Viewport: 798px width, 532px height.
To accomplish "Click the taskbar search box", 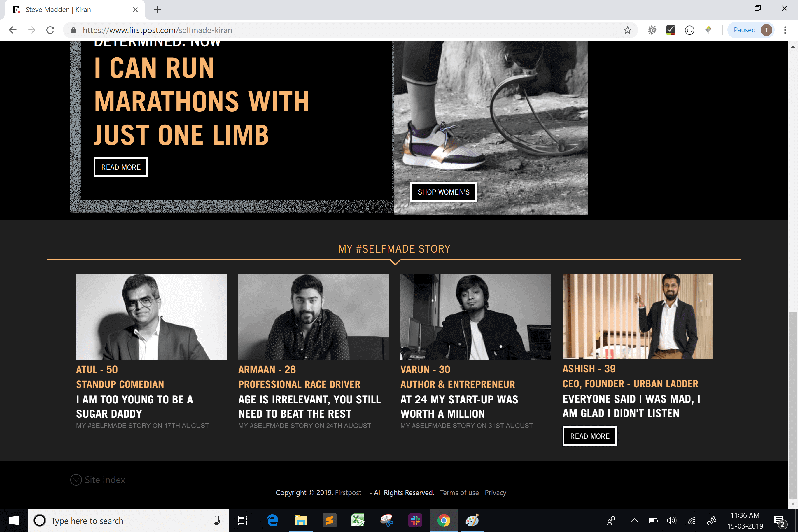I will click(x=128, y=520).
